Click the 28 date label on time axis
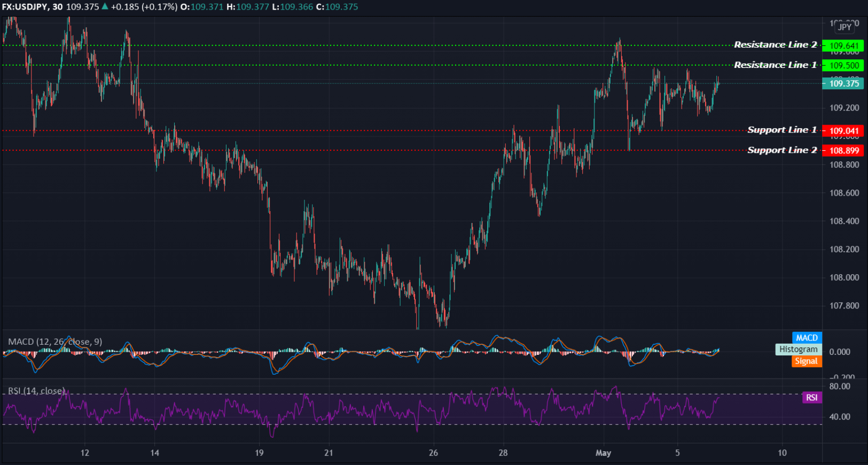Image resolution: width=868 pixels, height=465 pixels. click(x=503, y=453)
